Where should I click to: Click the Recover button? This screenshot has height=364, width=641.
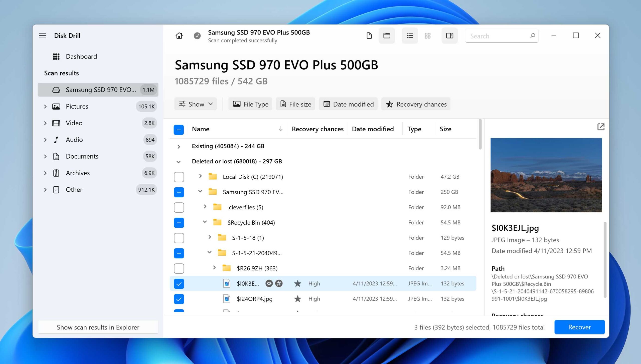(579, 327)
